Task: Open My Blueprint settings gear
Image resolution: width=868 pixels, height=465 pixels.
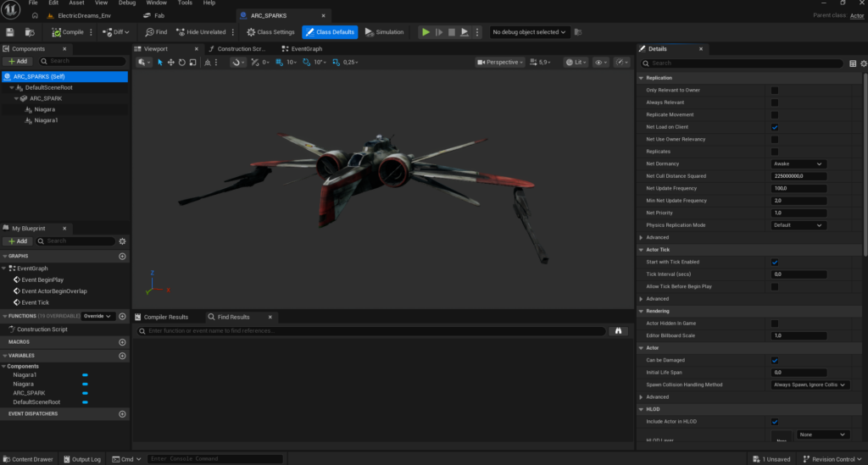Action: coord(122,241)
